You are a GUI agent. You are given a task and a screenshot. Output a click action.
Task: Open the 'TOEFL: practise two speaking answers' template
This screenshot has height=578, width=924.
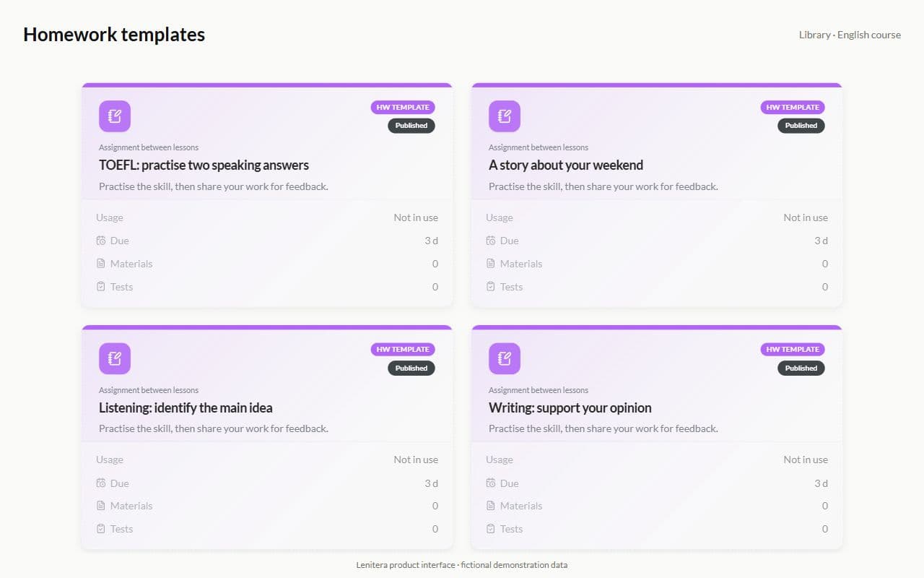point(204,165)
